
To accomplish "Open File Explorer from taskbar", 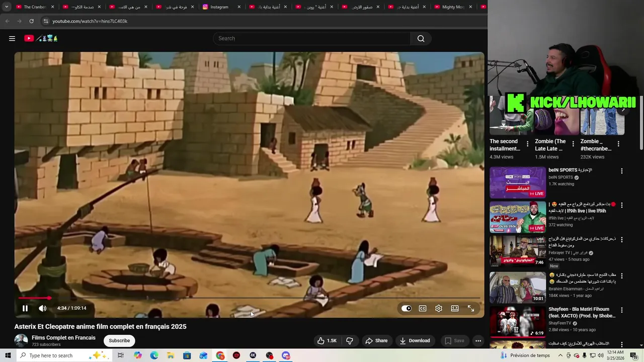I will point(171,355).
